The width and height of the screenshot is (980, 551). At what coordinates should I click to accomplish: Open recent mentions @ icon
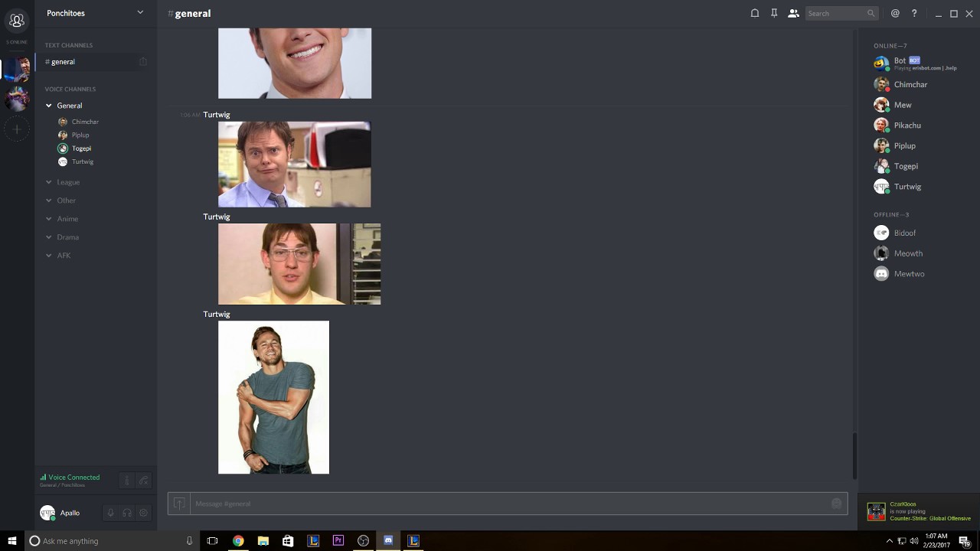pyautogui.click(x=895, y=13)
